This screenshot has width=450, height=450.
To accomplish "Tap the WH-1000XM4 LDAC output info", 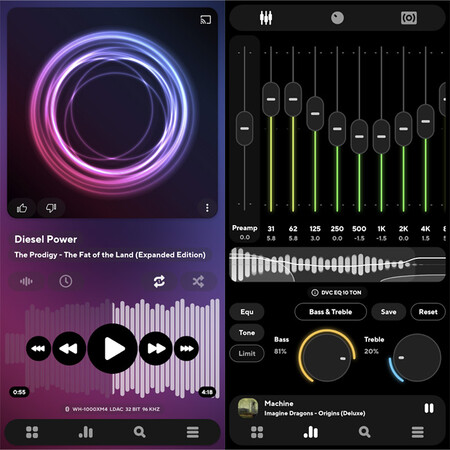I will pos(112,409).
